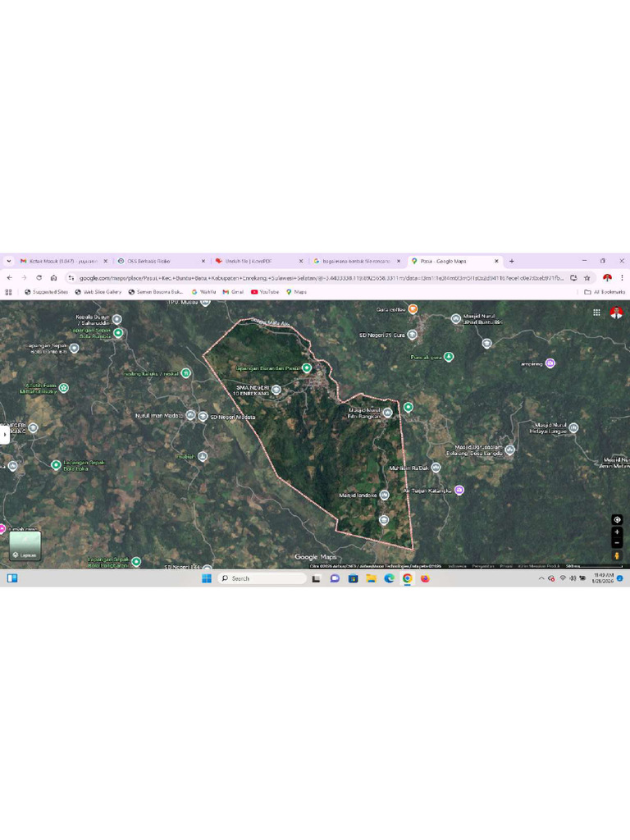Open the YouTube bookmark
Viewport: 630px width, 840px height.
(x=265, y=292)
